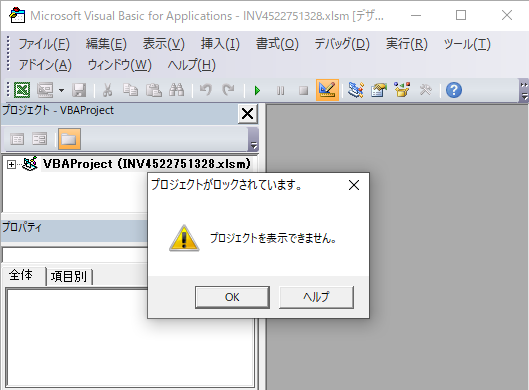
Task: Close the プロジェクトがロックされています dialog
Action: [354, 185]
